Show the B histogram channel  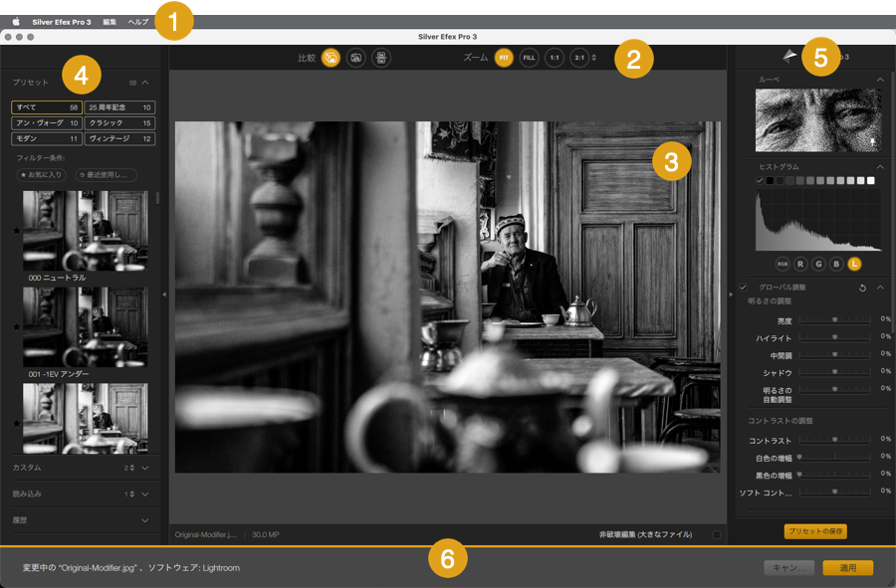pyautogui.click(x=836, y=264)
